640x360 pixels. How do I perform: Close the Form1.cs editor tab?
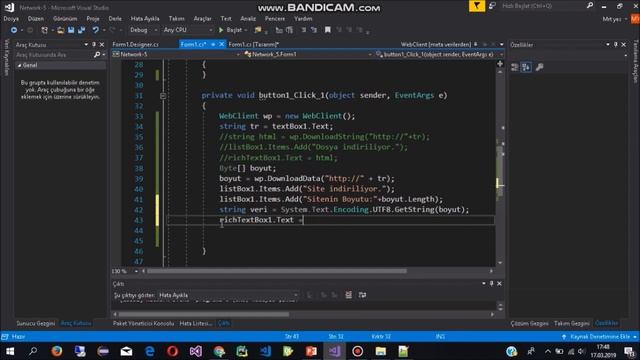[222, 44]
